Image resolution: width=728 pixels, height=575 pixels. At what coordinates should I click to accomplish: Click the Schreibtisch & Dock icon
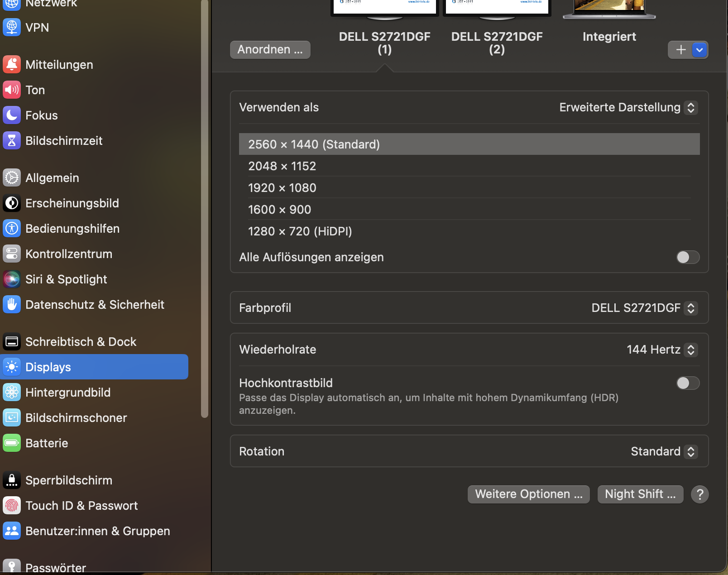pyautogui.click(x=12, y=341)
